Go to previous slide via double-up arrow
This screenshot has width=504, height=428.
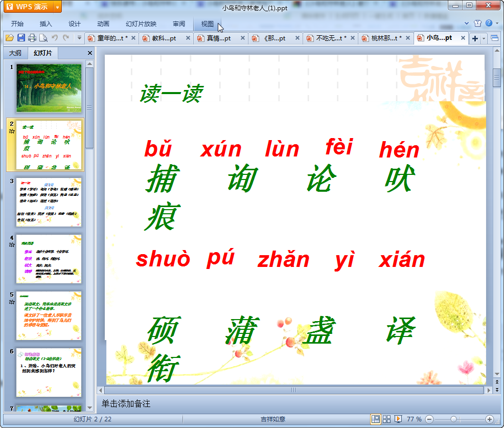click(x=497, y=381)
